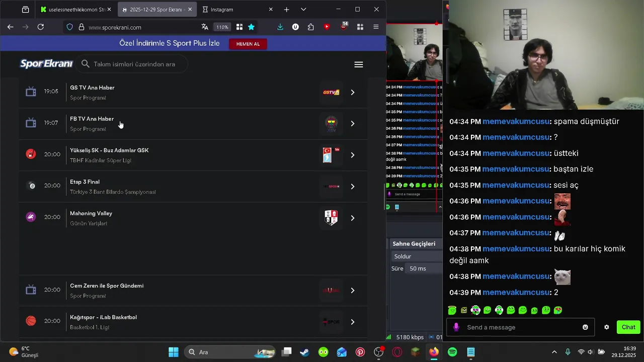Viewport: 644px width, 362px height.
Task: Translate this page icon in address bar
Action: coord(205,27)
